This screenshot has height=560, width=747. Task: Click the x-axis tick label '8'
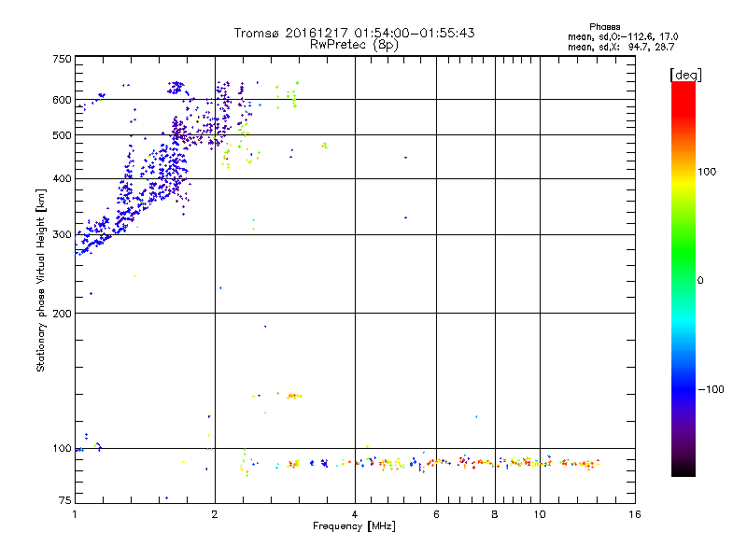click(x=495, y=514)
